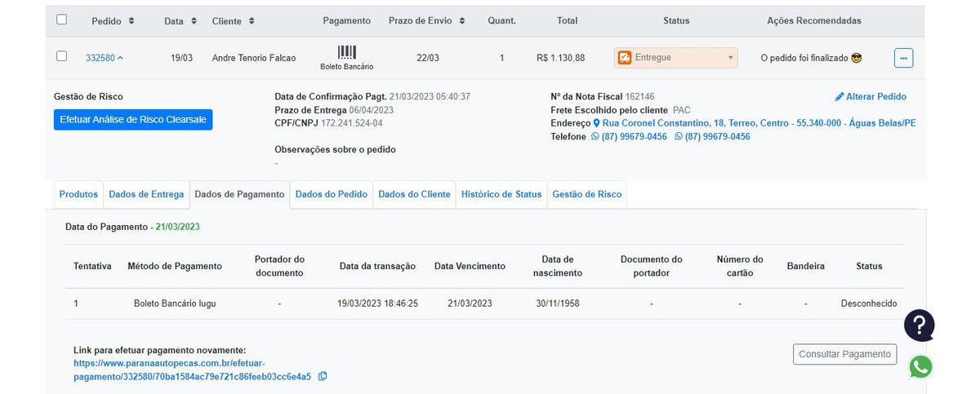Click the pencil Alterar Pedido link
The image size is (980, 394).
871,96
